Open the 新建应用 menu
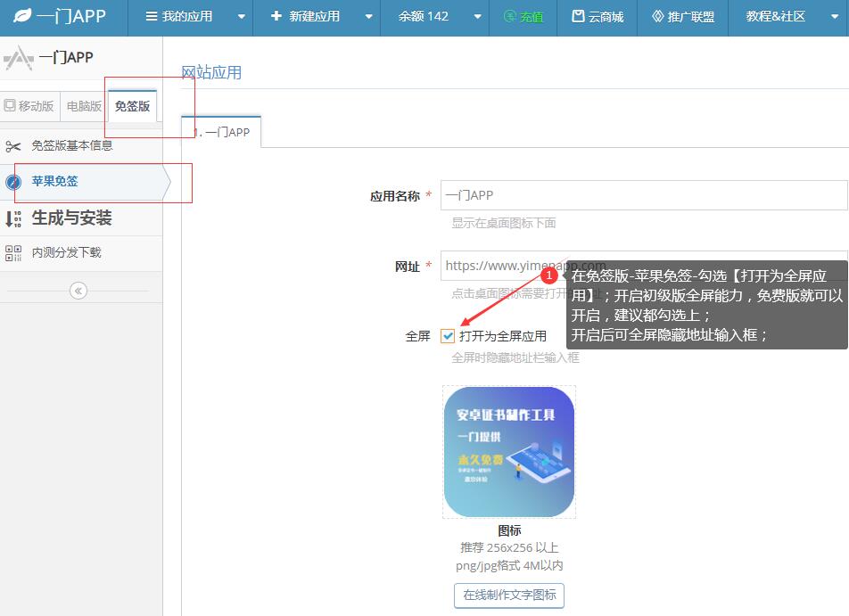The height and width of the screenshot is (616, 849). [317, 18]
